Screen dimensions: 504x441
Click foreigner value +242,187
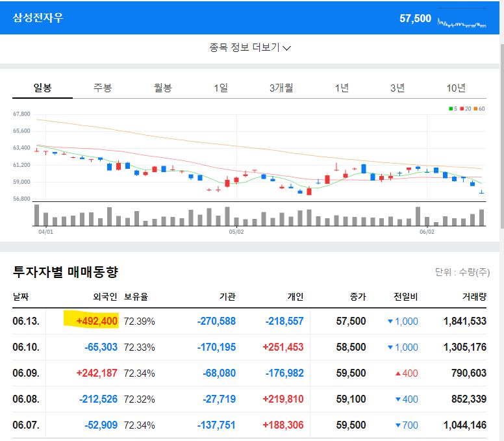click(97, 373)
